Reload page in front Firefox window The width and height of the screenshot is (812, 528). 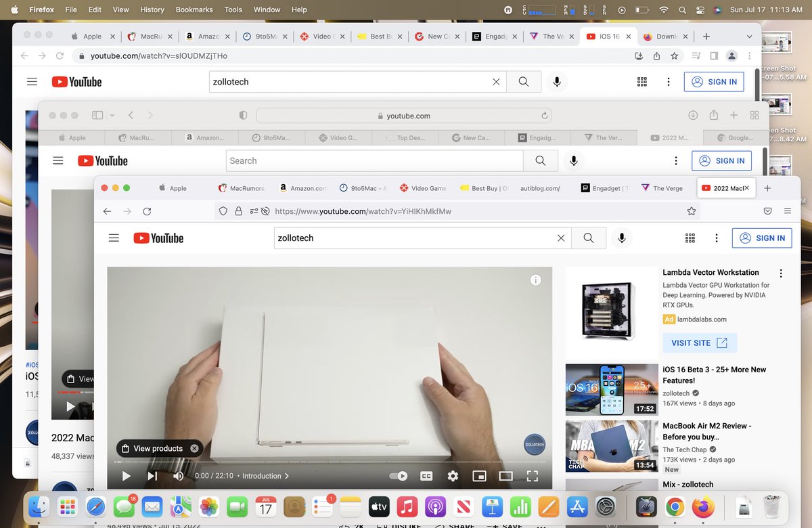click(x=147, y=211)
